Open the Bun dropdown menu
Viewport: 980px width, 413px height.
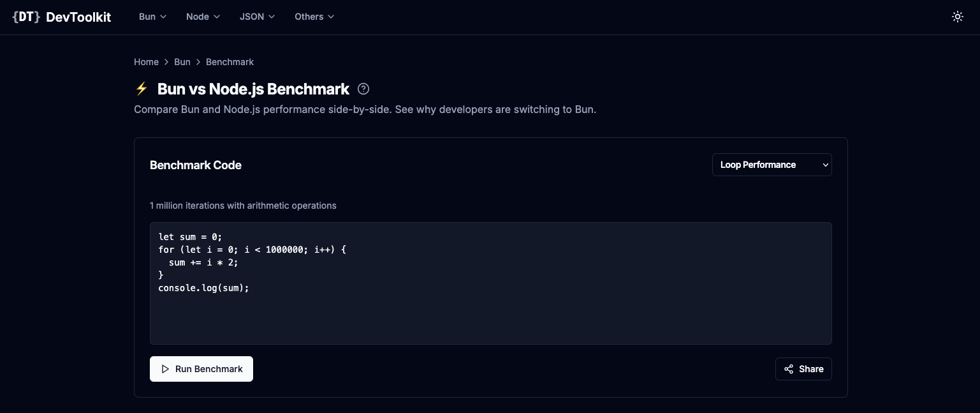coord(153,17)
